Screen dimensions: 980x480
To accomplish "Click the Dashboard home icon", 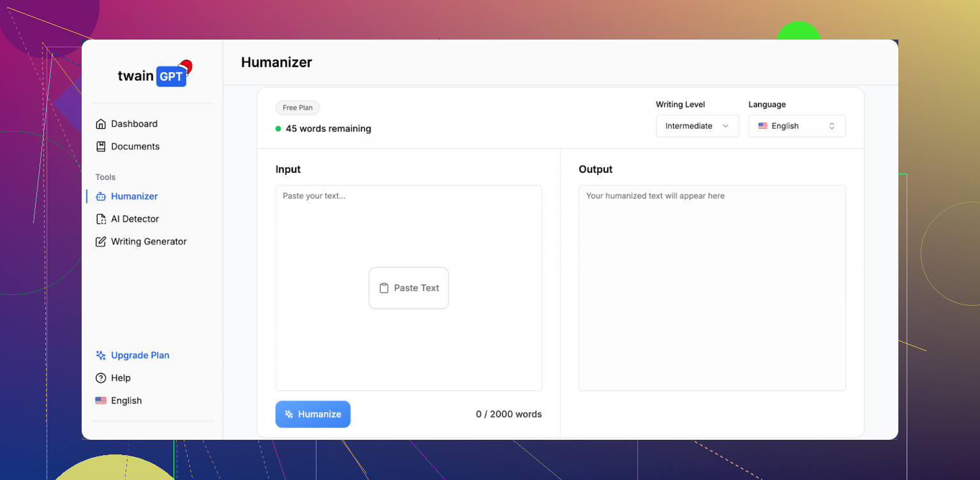I will click(100, 124).
